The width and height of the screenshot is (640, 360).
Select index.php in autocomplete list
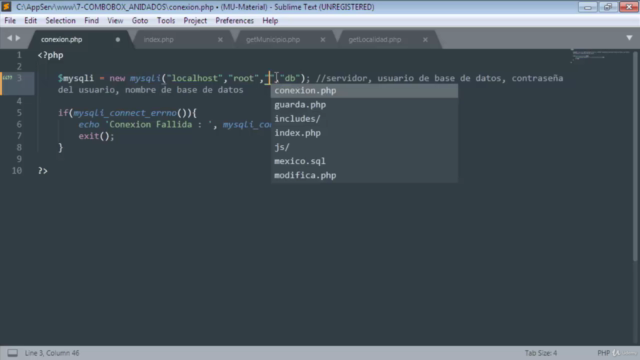click(x=364, y=133)
